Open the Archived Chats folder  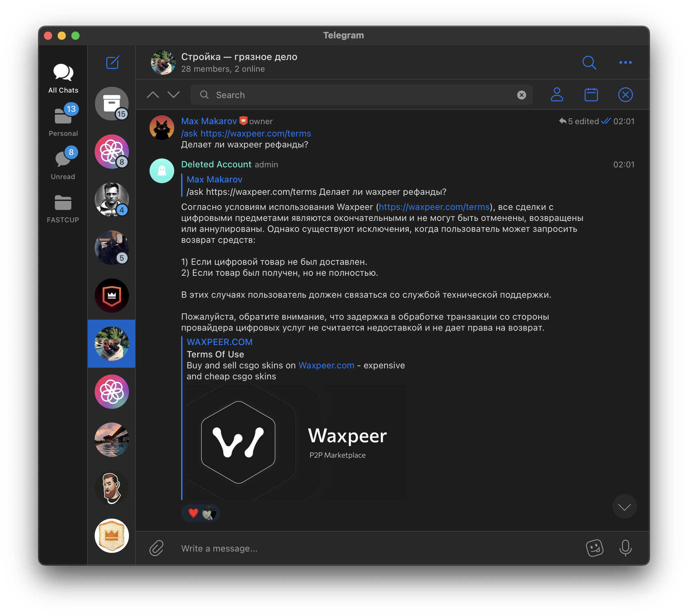[112, 103]
